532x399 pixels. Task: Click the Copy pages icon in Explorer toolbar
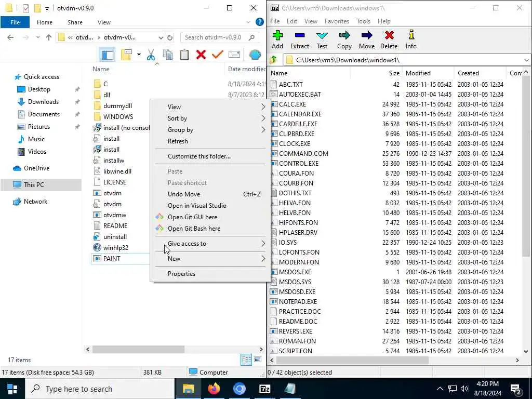pos(168,55)
